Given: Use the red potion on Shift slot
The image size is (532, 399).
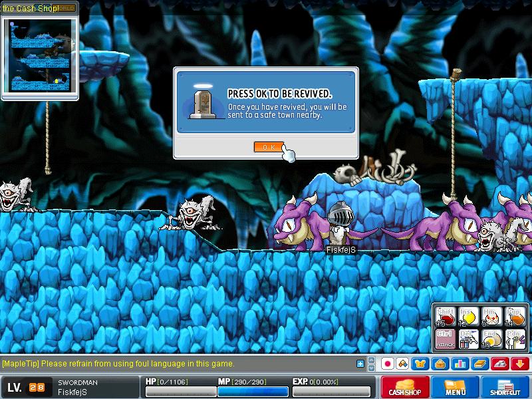Looking at the screenshot, I should point(446,317).
